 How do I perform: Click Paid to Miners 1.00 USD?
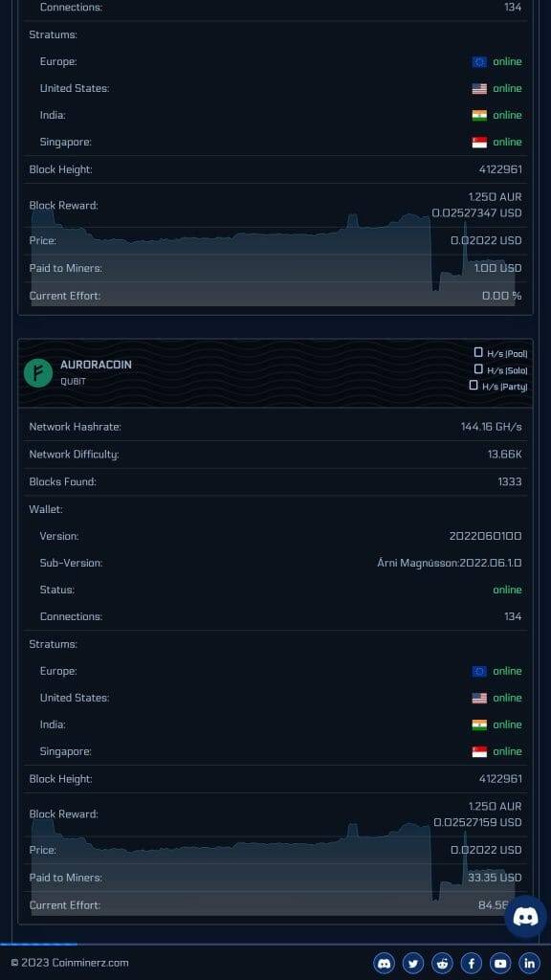click(x=497, y=268)
